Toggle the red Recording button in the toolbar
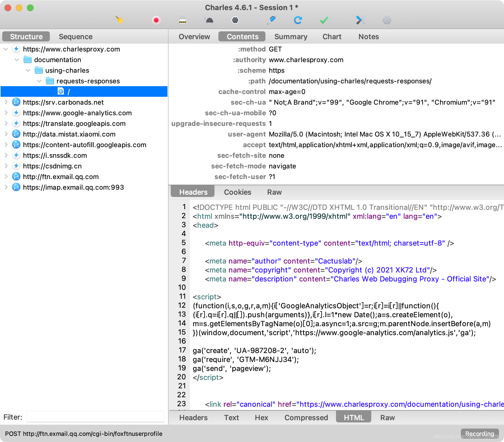Screen dimensions: 504x442 click(156, 20)
